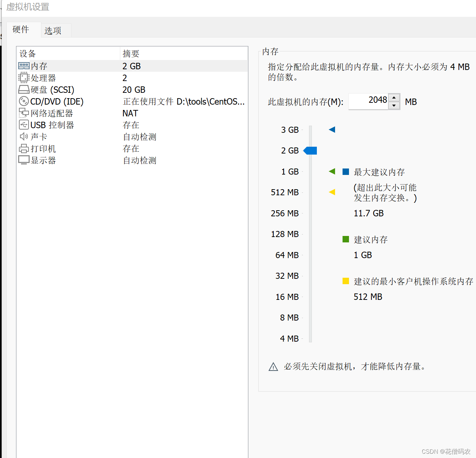Click the 3 GB slider label
Image resolution: width=476 pixels, height=458 pixels.
pyautogui.click(x=290, y=130)
